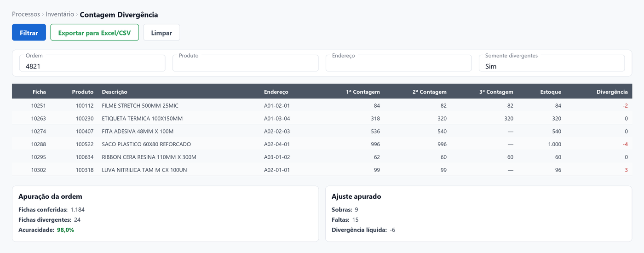644x253 pixels.
Task: Click product code 100407
Action: point(85,131)
